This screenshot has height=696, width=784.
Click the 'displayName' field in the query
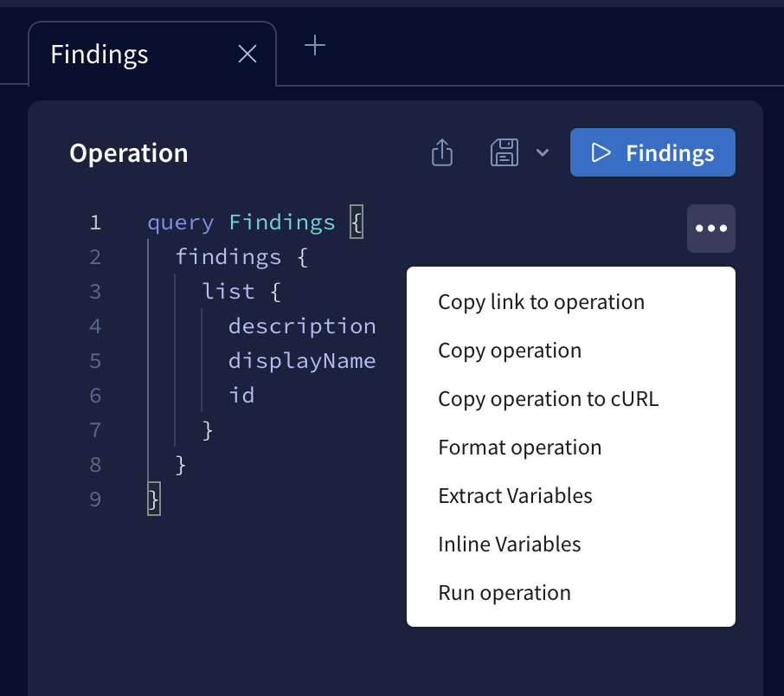302,361
